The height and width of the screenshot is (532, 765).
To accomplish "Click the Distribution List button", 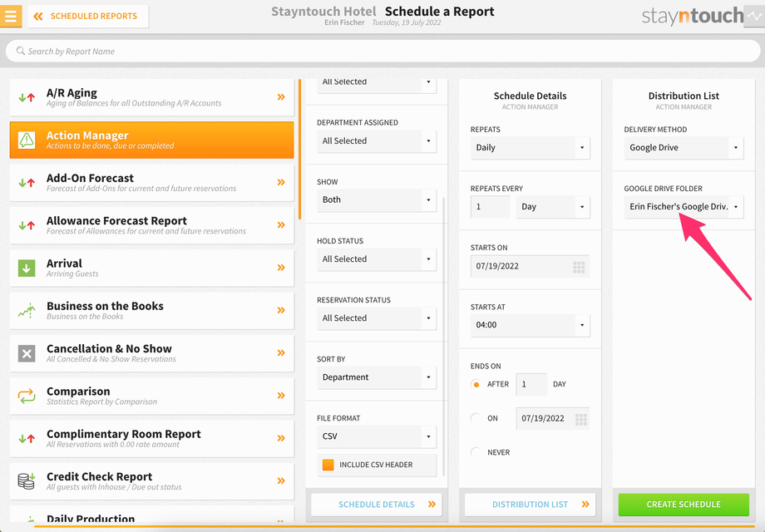I will (x=531, y=505).
